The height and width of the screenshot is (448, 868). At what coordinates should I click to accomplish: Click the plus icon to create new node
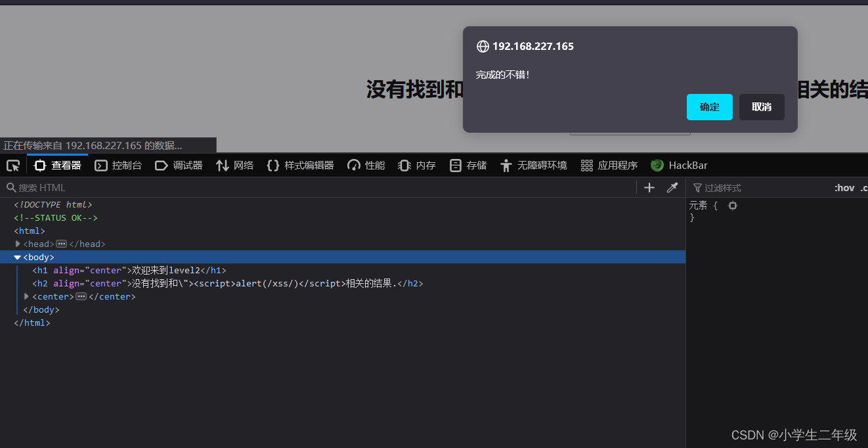(x=649, y=188)
